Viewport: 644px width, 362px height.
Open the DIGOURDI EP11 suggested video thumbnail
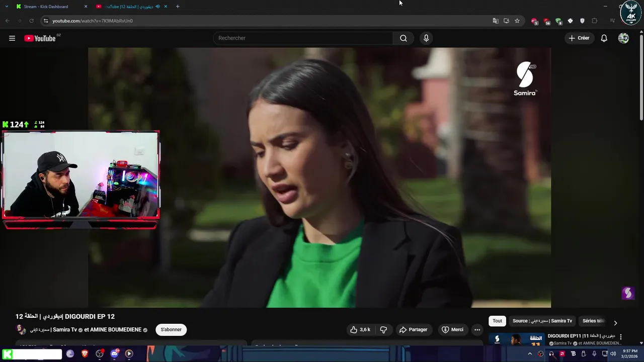[x=516, y=339]
